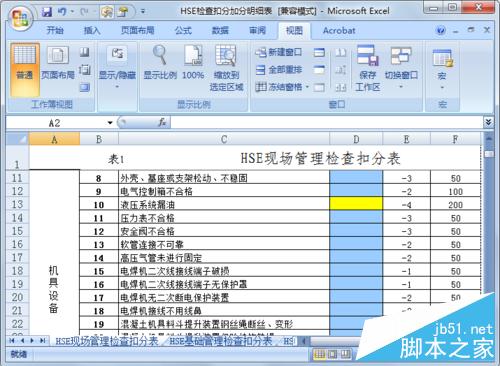Screen dimensions: 500x366
Task: Click 全部重排 arrange all
Action: coord(279,70)
